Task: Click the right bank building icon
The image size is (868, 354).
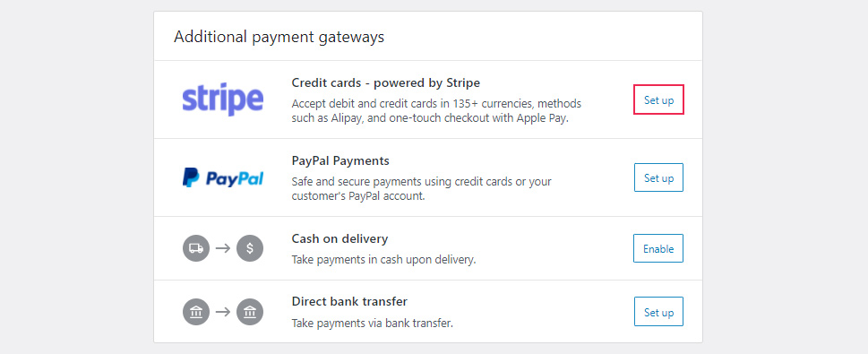Action: (250, 312)
